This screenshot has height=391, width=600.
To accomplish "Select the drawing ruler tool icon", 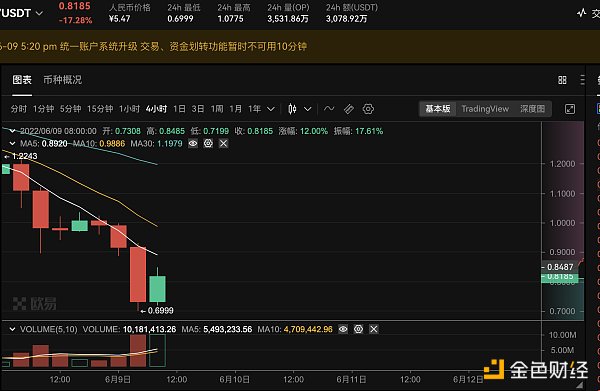I will 349,109.
